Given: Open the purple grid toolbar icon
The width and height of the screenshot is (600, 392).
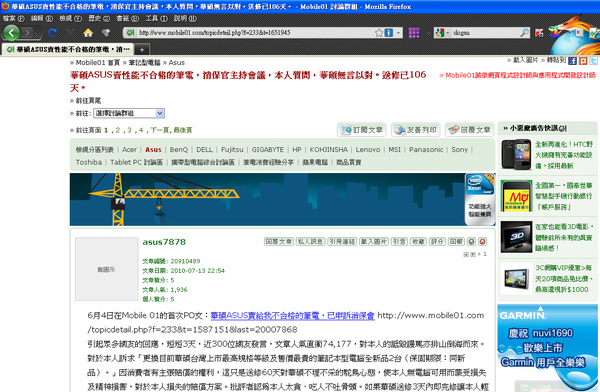Looking at the screenshot, I should pyautogui.click(x=414, y=33).
